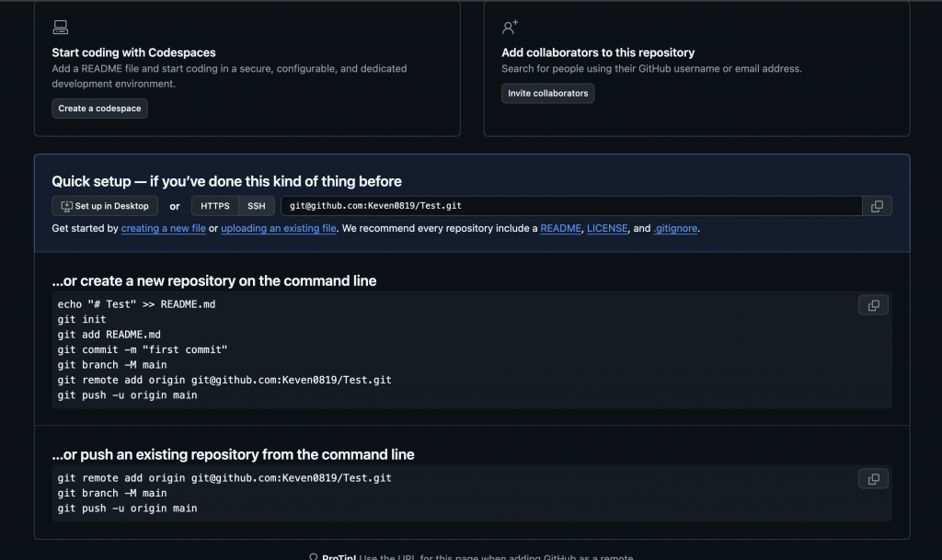Viewport: 942px width, 560px height.
Task: Click Set up in Desktop
Action: 105,206
